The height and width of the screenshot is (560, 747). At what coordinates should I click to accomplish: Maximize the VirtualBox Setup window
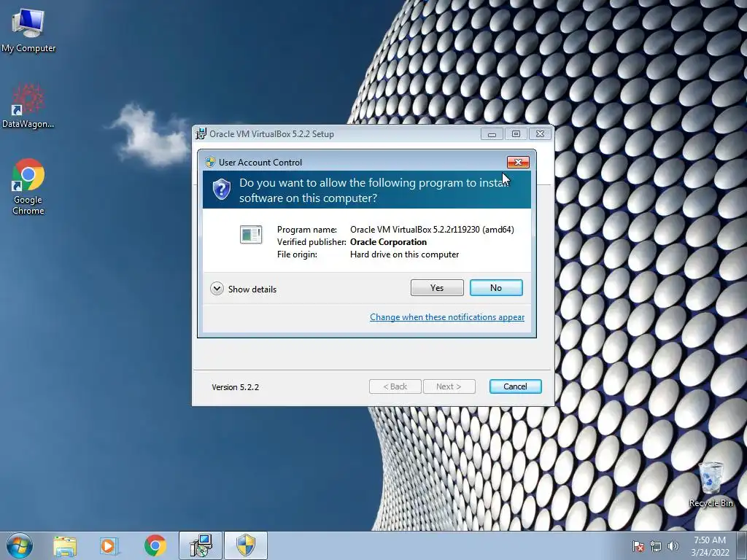tap(516, 134)
